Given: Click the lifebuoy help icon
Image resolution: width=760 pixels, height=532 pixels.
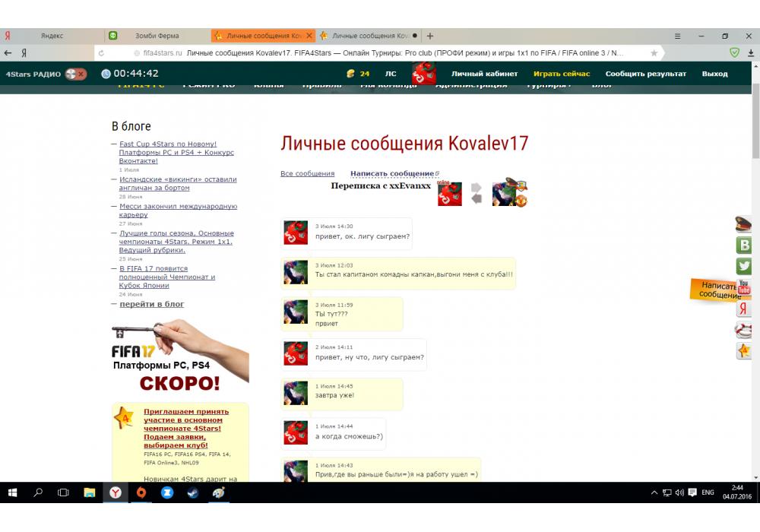Looking at the screenshot, I should point(744,330).
